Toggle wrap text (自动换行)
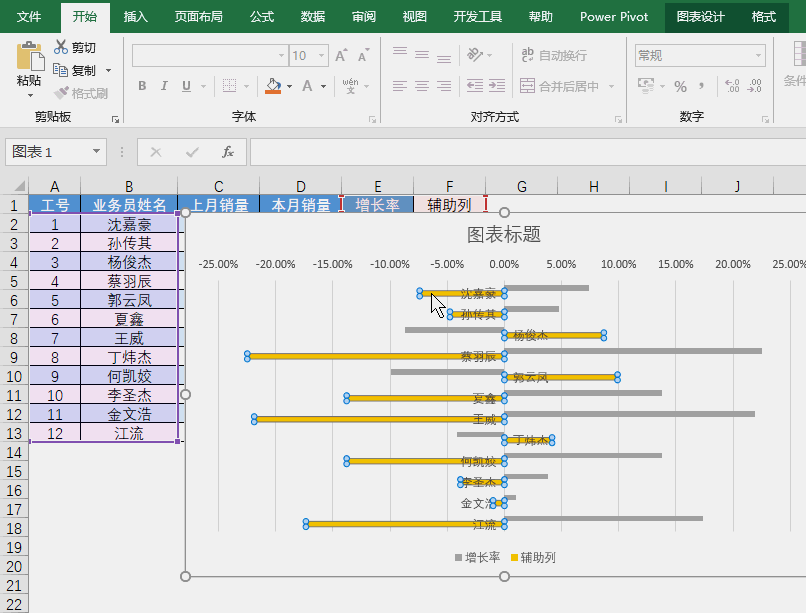The height and width of the screenshot is (613, 806). (x=554, y=55)
